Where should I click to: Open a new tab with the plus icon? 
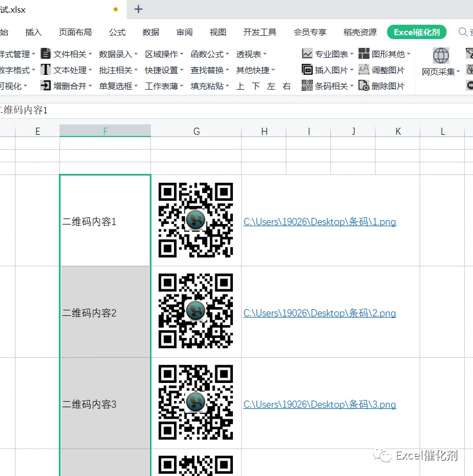[x=138, y=9]
